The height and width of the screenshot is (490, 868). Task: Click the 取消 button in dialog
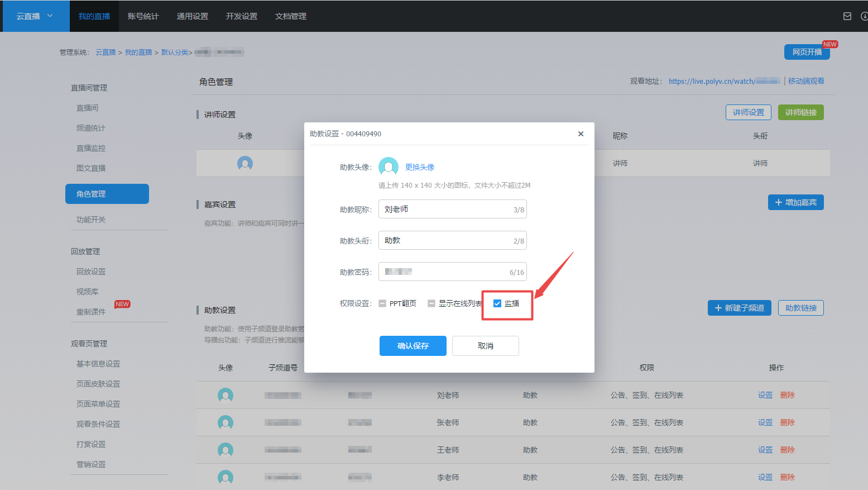[x=485, y=346]
